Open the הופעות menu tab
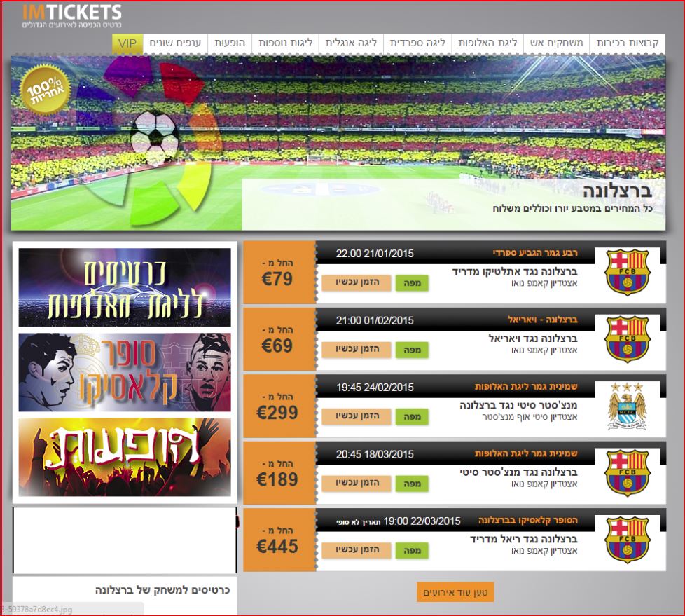This screenshot has width=685, height=616. pos(230,43)
